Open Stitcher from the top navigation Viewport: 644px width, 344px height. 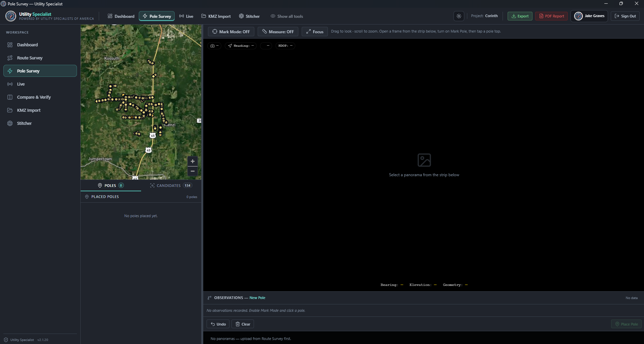pos(249,16)
